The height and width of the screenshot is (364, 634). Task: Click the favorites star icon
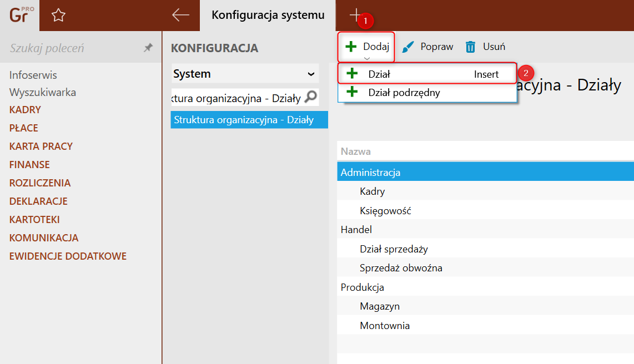click(x=58, y=16)
